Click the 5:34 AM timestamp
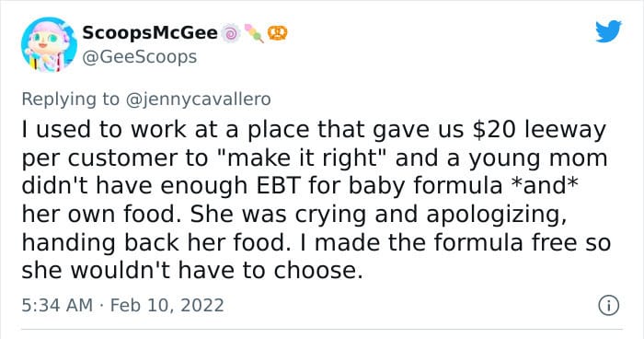The width and height of the screenshot is (644, 339). tap(57, 305)
